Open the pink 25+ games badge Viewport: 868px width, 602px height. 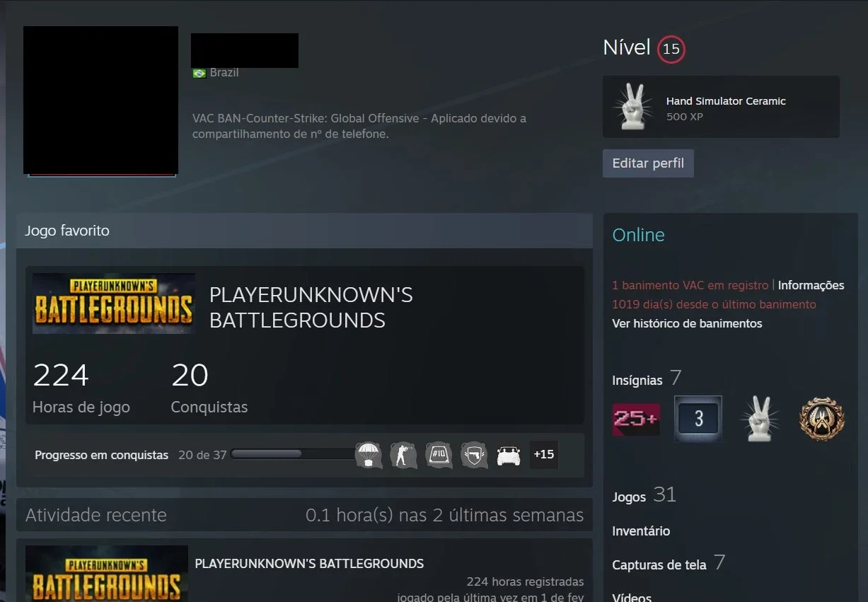click(x=636, y=419)
